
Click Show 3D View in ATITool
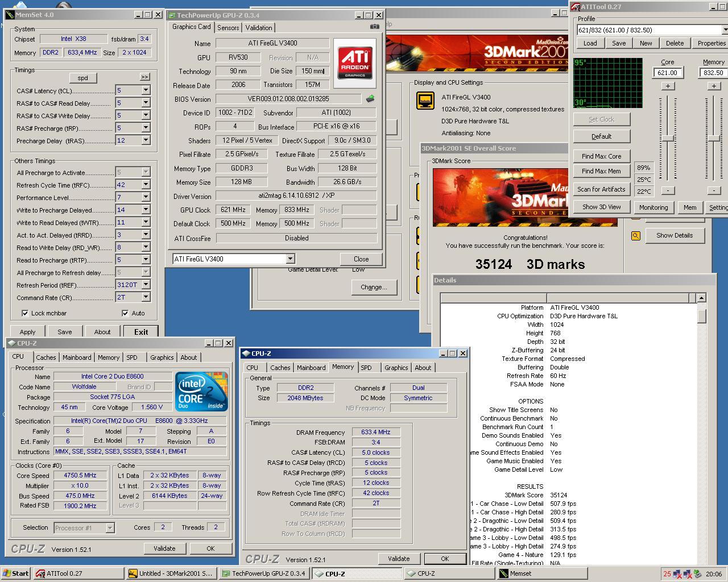[x=601, y=207]
